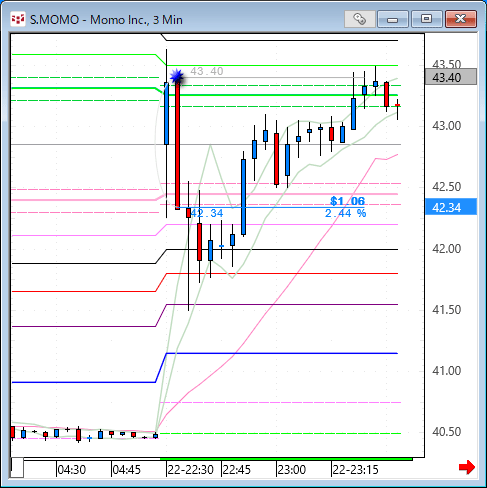Screen dimensions: 487x488
Task: Click the '42.00' price axis label
Action: (x=447, y=249)
